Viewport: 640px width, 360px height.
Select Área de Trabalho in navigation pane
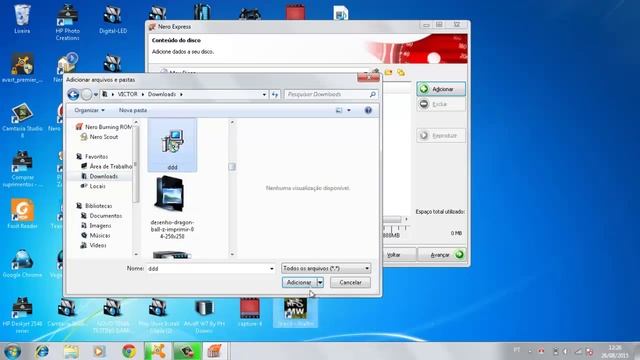pos(106,167)
